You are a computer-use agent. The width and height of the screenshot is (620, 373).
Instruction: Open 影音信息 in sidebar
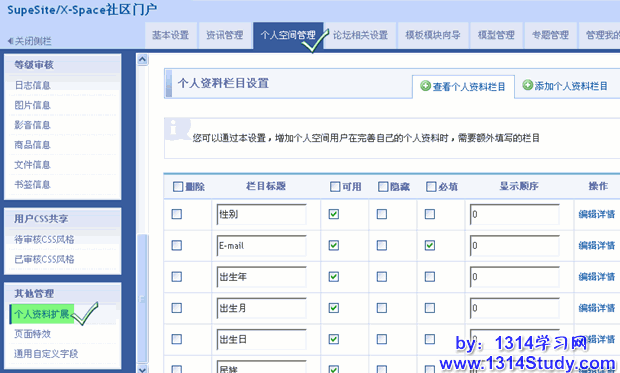[32, 125]
